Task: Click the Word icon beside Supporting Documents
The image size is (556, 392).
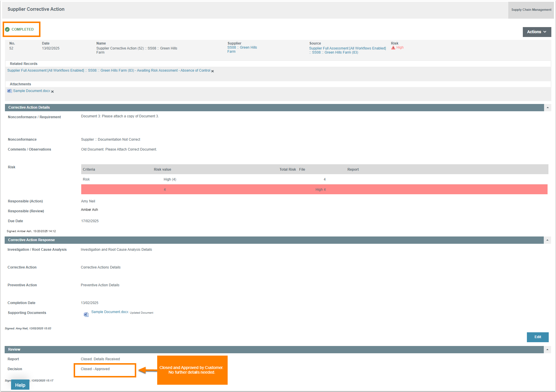Action: pos(86,314)
